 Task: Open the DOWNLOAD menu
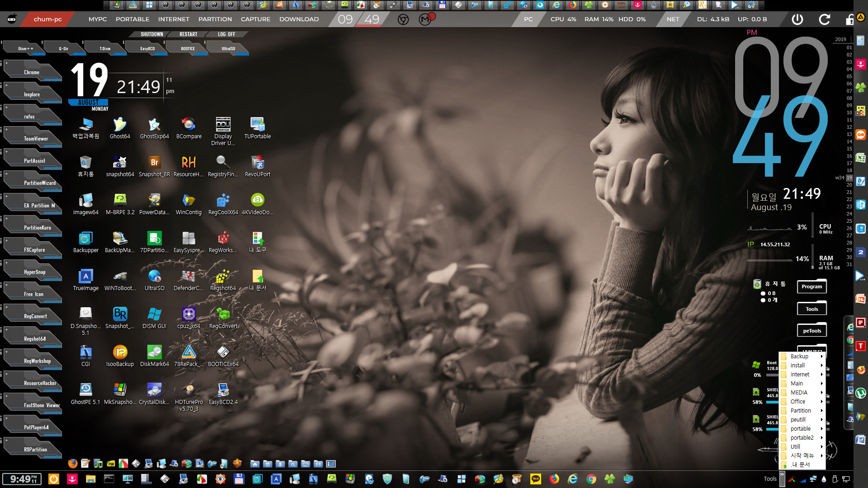[x=299, y=19]
